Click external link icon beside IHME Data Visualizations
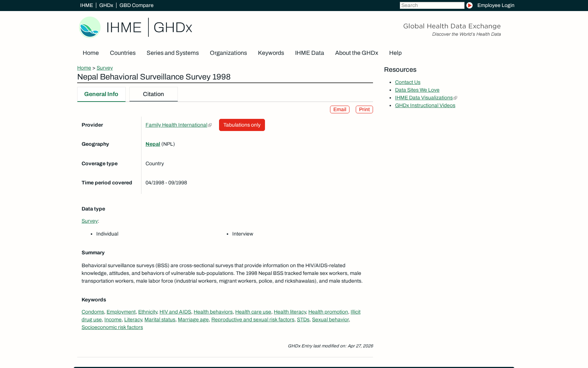 455,98
